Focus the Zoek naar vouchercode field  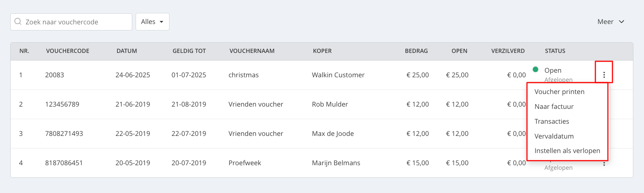tap(71, 22)
